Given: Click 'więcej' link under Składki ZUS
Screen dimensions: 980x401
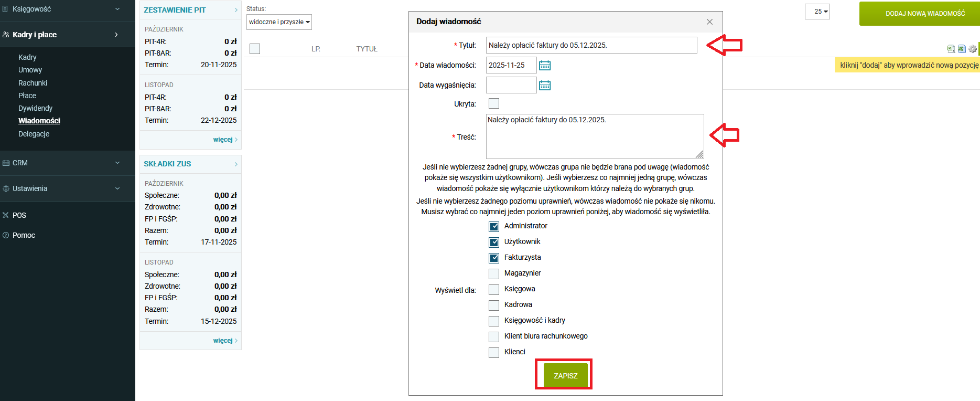Looking at the screenshot, I should point(223,341).
